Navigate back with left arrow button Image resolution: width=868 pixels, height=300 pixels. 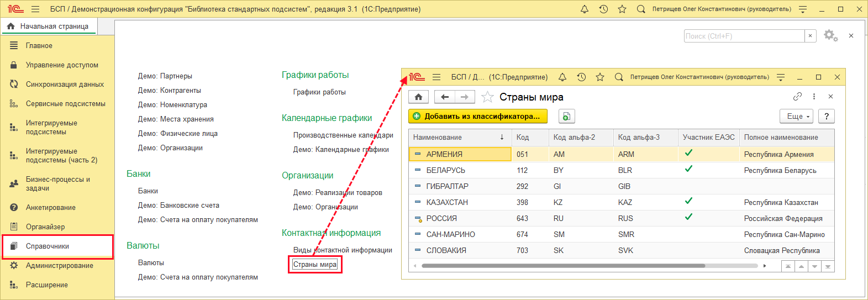(x=445, y=97)
